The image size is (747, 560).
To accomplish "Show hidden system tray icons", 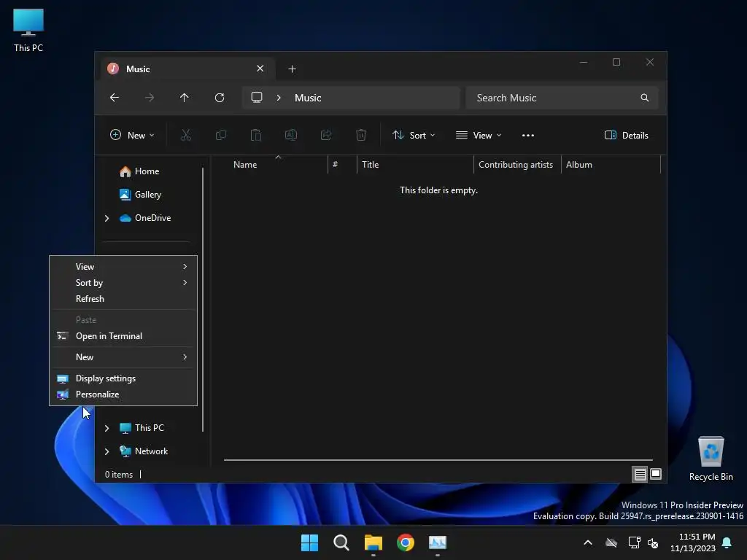I will [x=588, y=542].
